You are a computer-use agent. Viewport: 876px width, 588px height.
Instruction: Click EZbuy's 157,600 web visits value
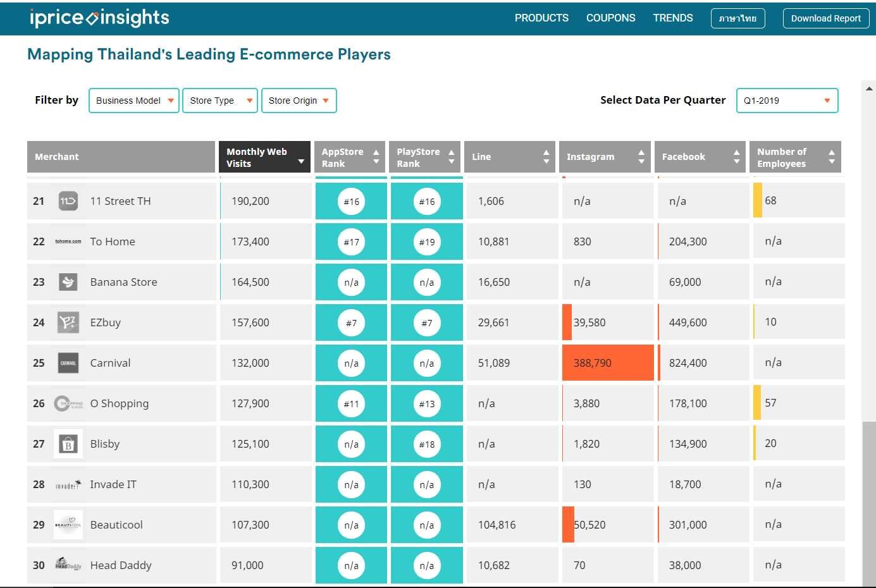pos(250,322)
